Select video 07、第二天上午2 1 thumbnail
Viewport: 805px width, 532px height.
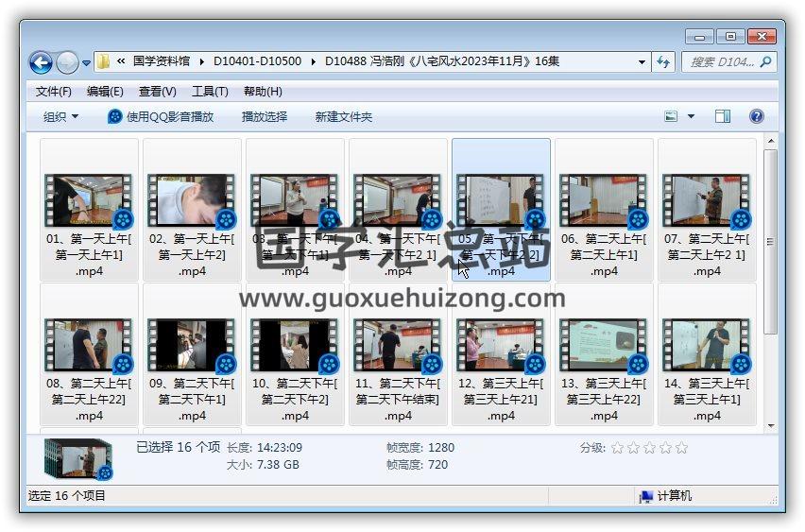[x=707, y=200]
